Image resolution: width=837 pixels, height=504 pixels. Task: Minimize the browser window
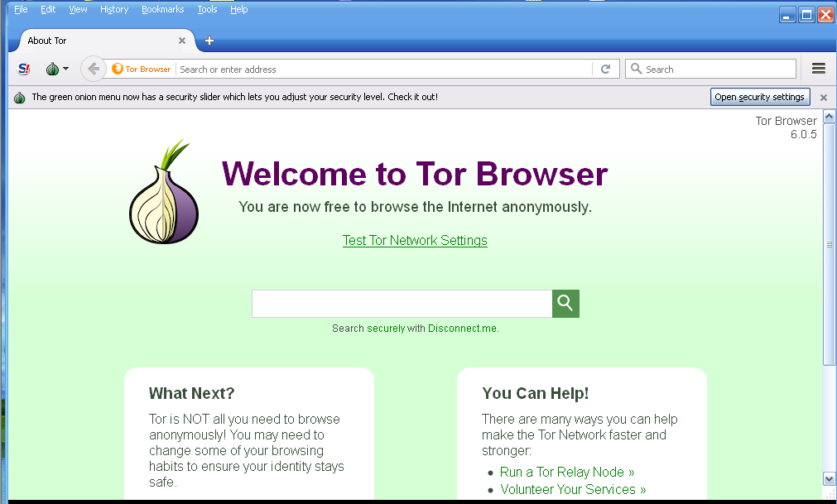pos(786,15)
